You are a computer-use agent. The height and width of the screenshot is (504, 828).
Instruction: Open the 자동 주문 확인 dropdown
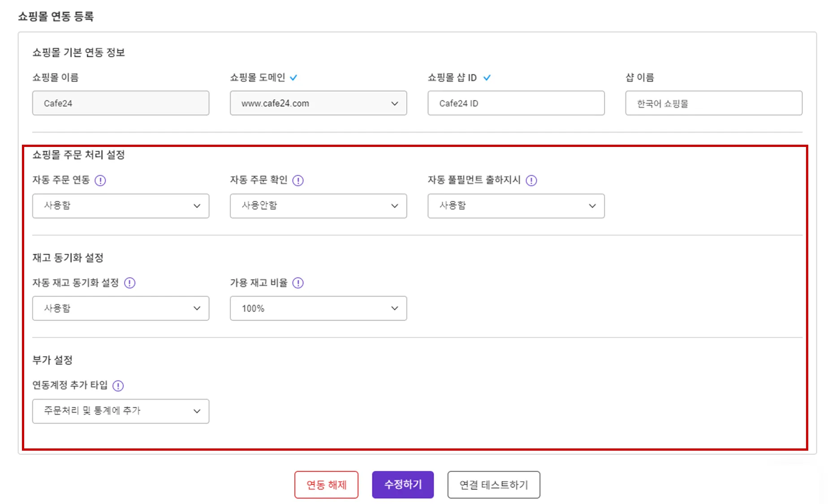pyautogui.click(x=318, y=206)
